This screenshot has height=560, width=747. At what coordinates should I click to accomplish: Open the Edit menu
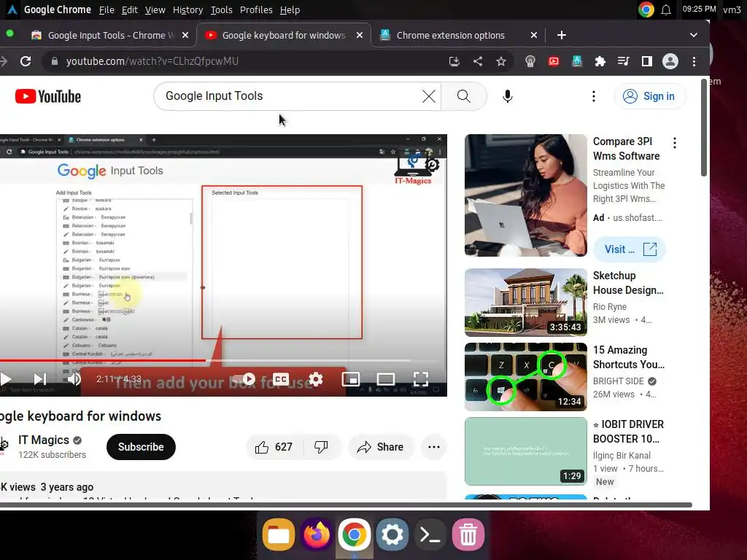pos(129,10)
